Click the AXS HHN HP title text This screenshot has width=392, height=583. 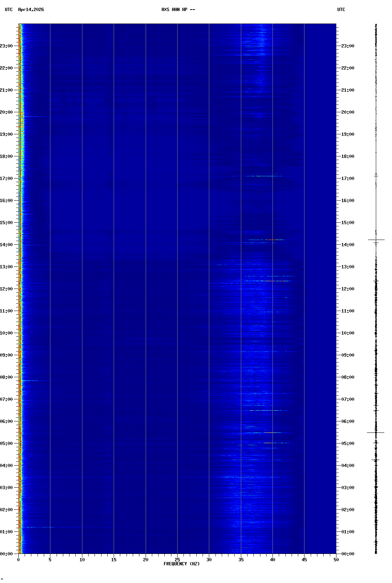178,10
